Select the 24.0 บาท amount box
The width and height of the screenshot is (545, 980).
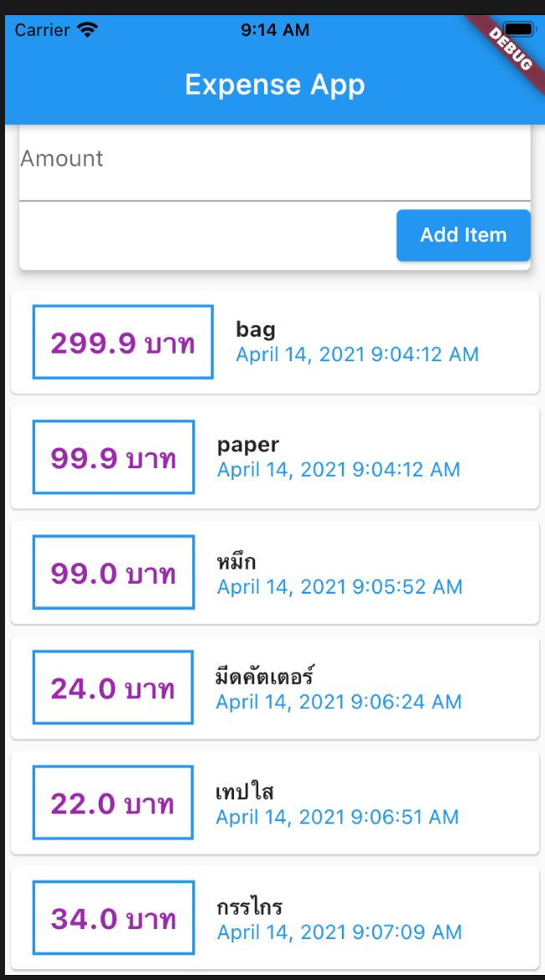tap(113, 688)
